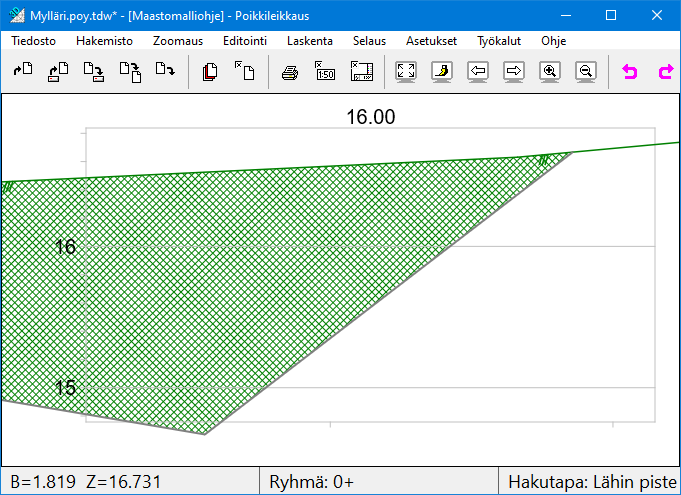Open the Laskenta menu

310,41
